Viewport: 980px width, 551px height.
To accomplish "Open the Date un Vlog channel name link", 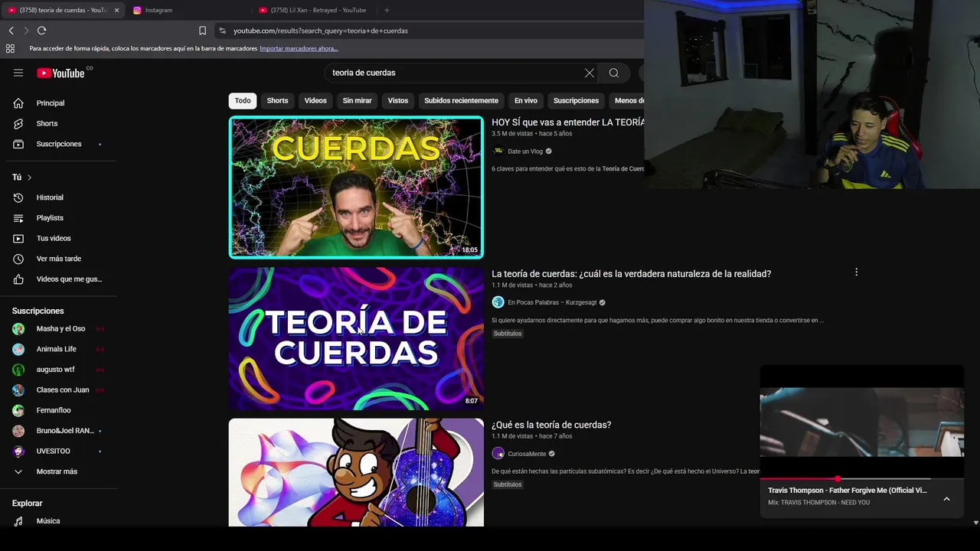I will coord(525,152).
